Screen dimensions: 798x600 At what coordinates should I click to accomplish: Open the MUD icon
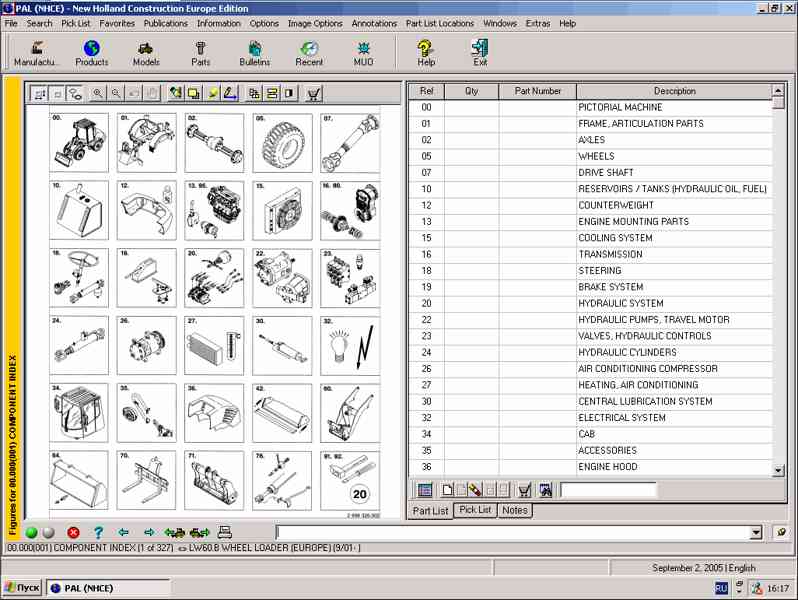pos(363,53)
